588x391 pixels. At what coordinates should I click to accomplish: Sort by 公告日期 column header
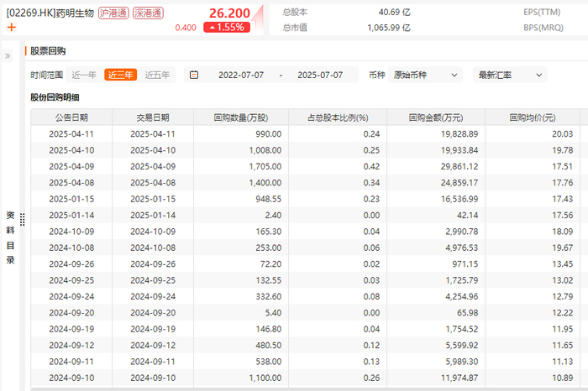[71, 117]
